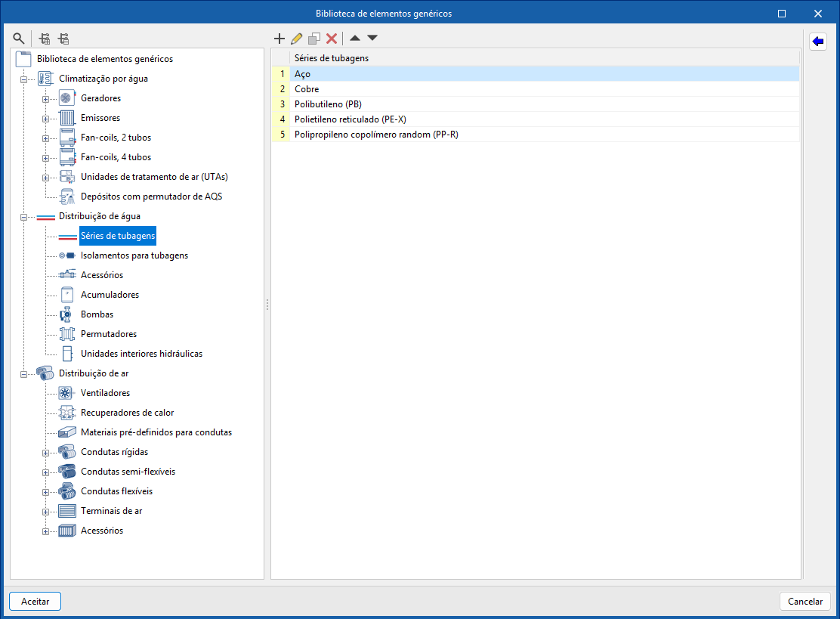Select the Polibutileno (PB) row
The image size is (840, 619).
point(536,104)
